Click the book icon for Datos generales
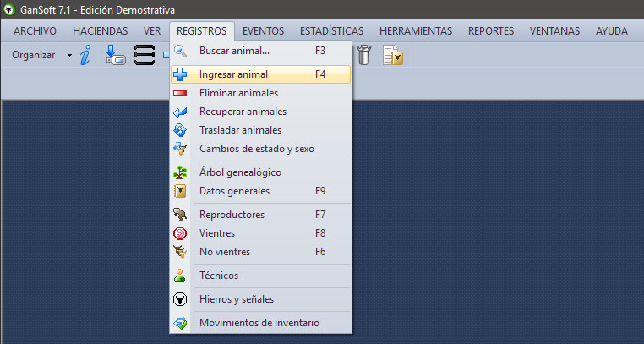 180,191
